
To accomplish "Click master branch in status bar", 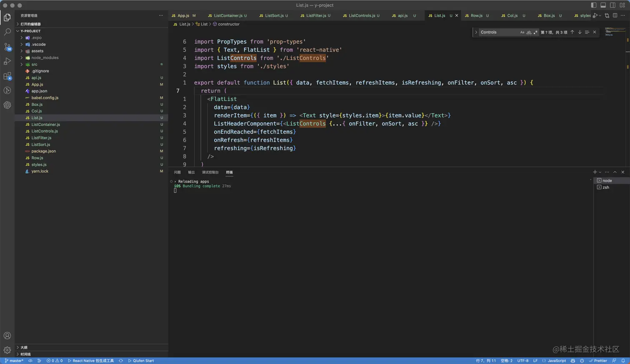I will (14, 361).
